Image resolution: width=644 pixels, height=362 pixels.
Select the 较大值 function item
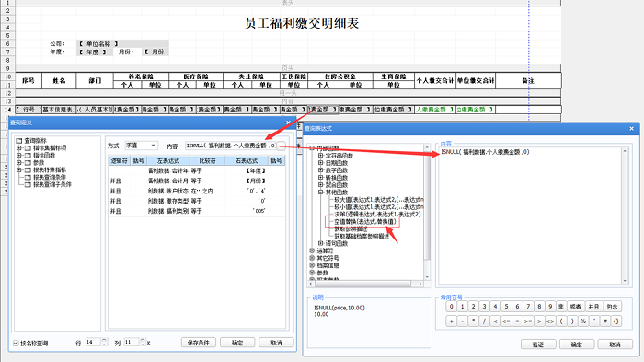pyautogui.click(x=379, y=200)
